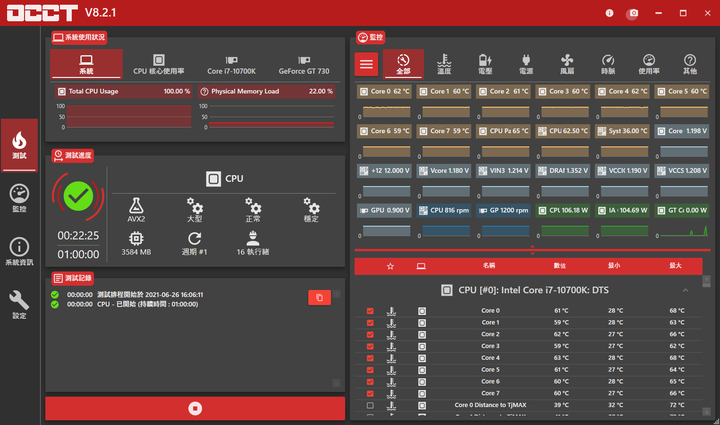Click the Core 0 62 °C sensor tile
The width and height of the screenshot is (720, 425).
pyautogui.click(x=384, y=91)
